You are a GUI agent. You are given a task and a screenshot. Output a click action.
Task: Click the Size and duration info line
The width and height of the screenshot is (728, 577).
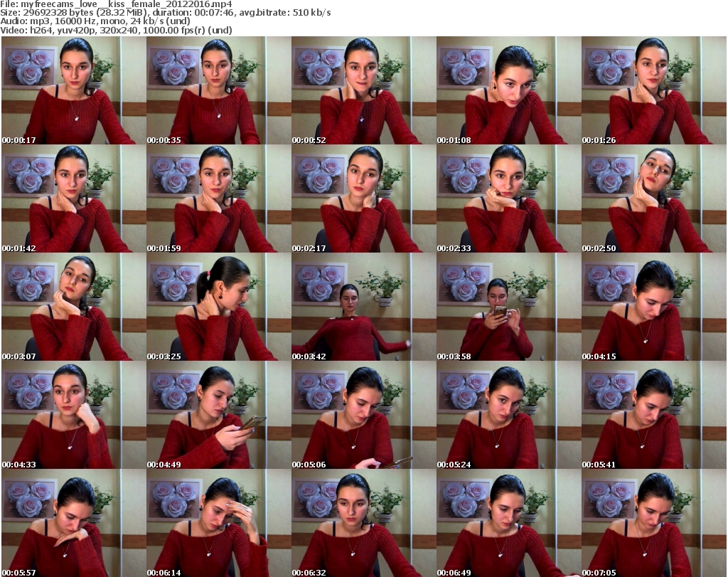(x=166, y=13)
